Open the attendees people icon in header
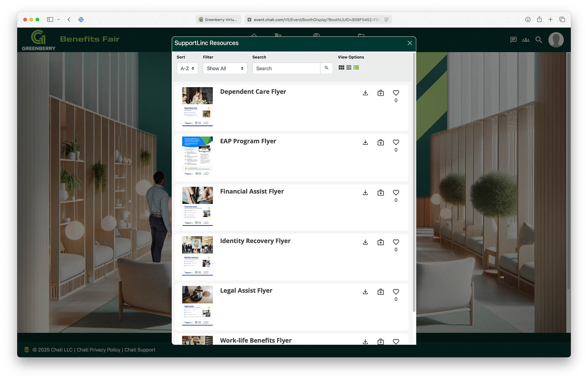 click(x=526, y=40)
